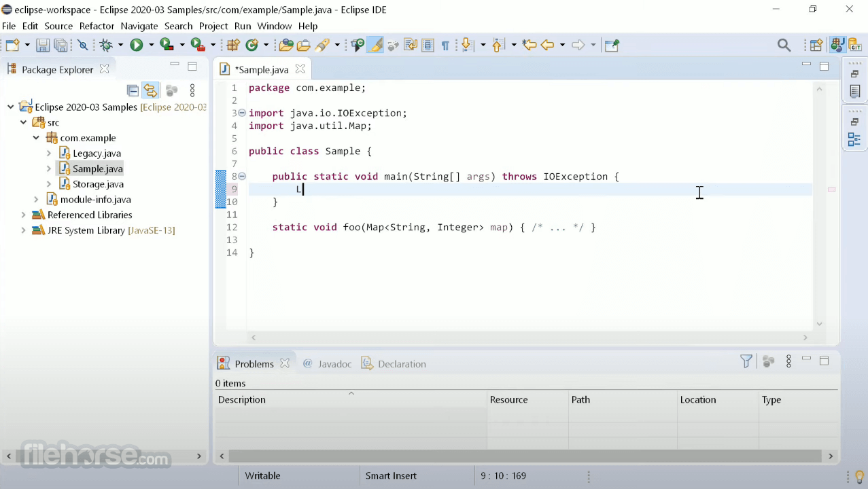Open the Open Perspective dialog icon
The height and width of the screenshot is (489, 868).
point(816,46)
